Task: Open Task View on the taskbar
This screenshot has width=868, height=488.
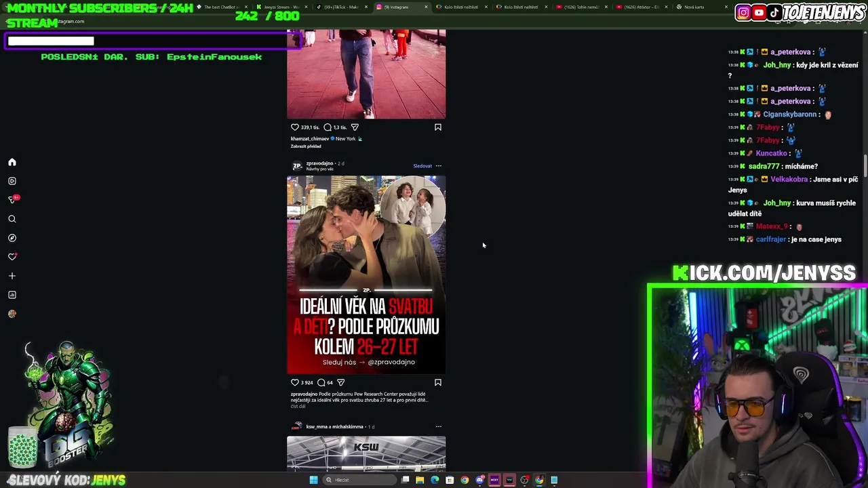Action: click(405, 480)
